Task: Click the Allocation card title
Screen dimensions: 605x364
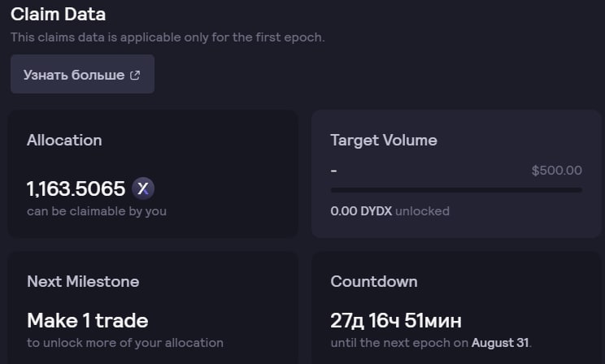Action: coord(64,140)
